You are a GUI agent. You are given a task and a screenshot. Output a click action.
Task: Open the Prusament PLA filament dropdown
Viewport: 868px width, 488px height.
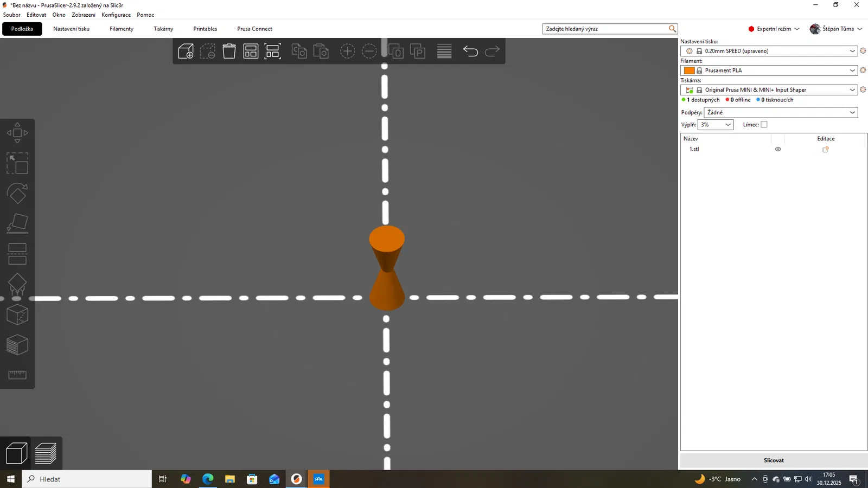pos(769,70)
